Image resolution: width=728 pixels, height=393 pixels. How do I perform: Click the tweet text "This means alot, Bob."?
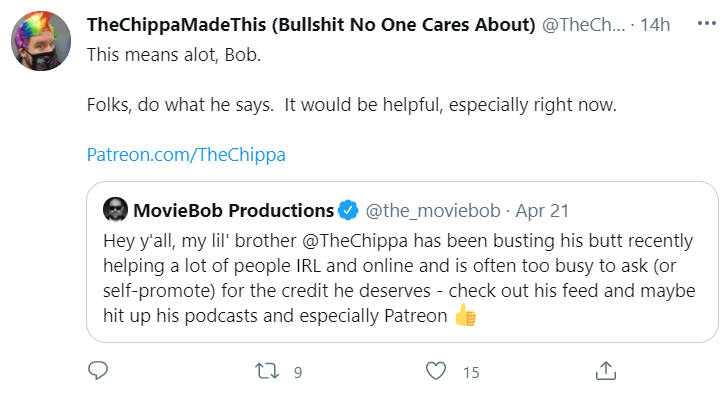point(174,55)
